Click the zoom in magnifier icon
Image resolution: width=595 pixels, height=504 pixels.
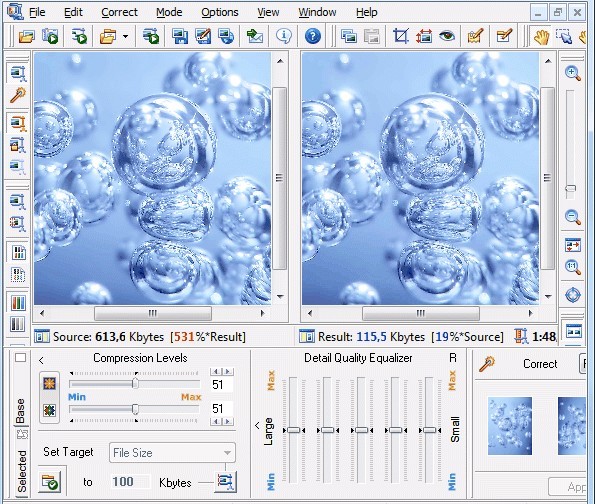tap(573, 73)
